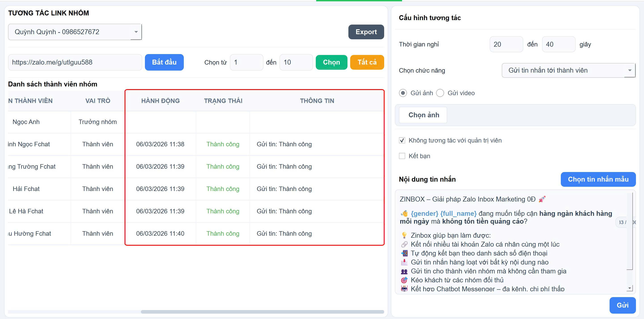The height and width of the screenshot is (319, 644).
Task: Click the TRẠNG THÁI column header
Action: [223, 101]
